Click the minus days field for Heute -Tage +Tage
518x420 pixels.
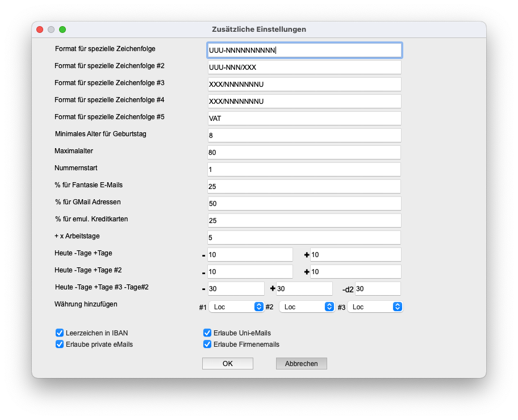pos(250,255)
